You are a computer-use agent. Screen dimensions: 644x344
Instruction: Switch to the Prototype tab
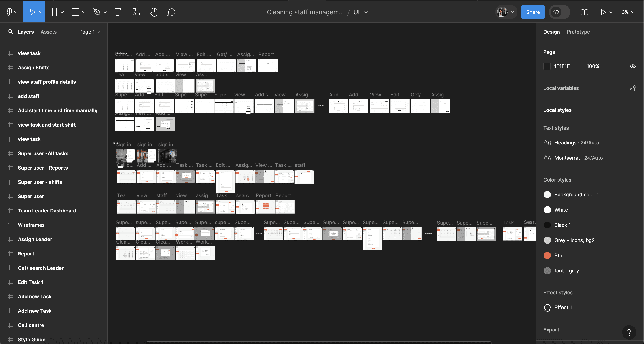pos(578,32)
